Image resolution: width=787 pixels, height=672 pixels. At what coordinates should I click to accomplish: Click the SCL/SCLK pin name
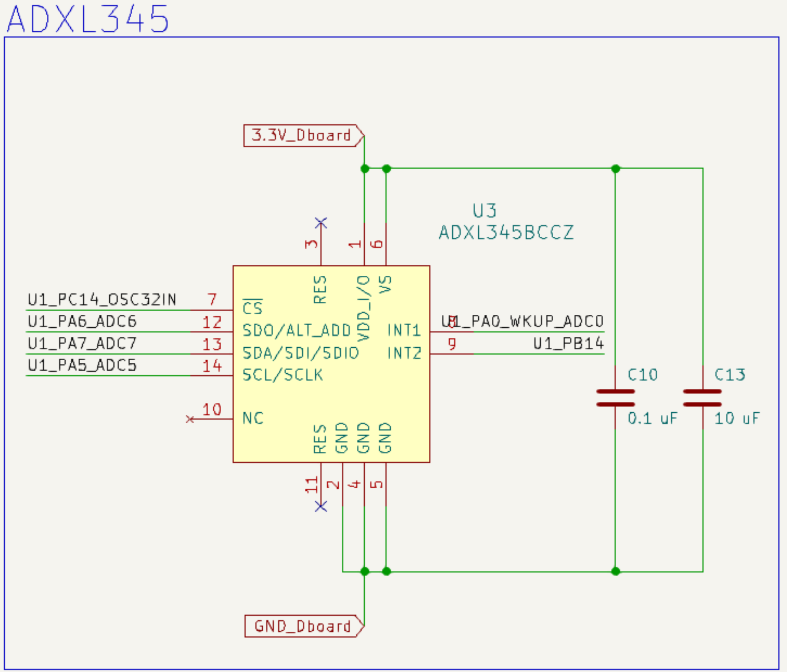pyautogui.click(x=283, y=375)
